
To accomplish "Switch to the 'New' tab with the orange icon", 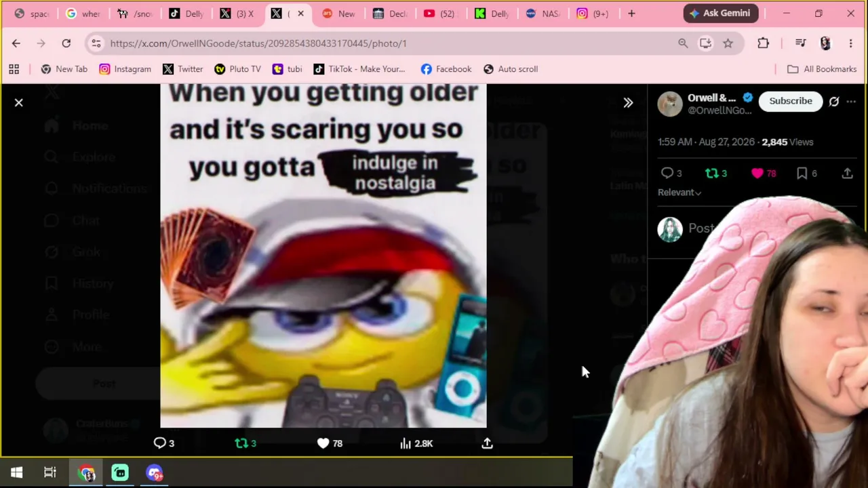I will click(339, 14).
